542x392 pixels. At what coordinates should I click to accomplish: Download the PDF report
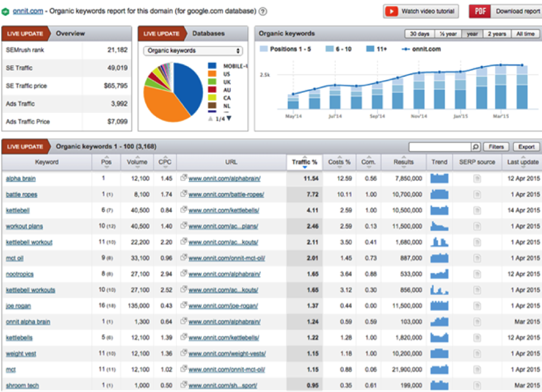505,11
